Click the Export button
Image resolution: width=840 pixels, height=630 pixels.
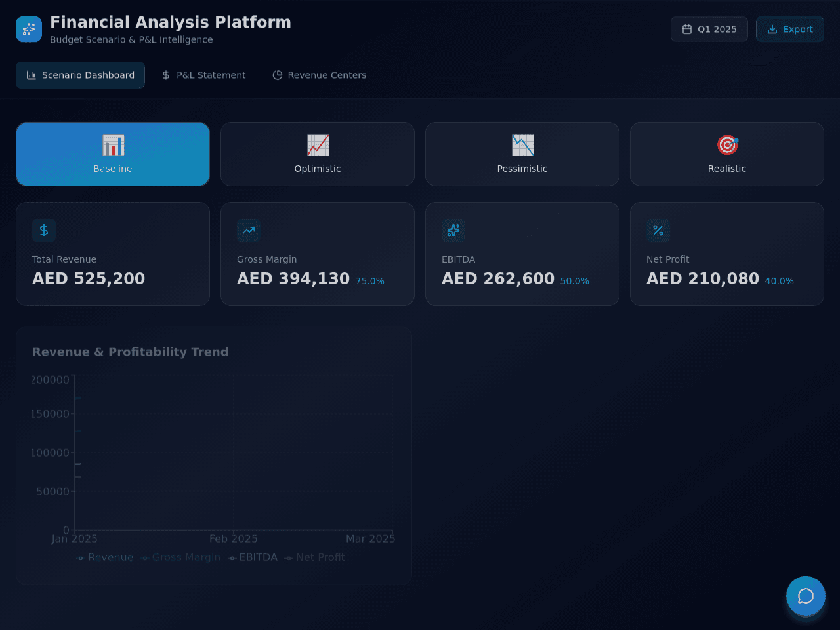(790, 30)
